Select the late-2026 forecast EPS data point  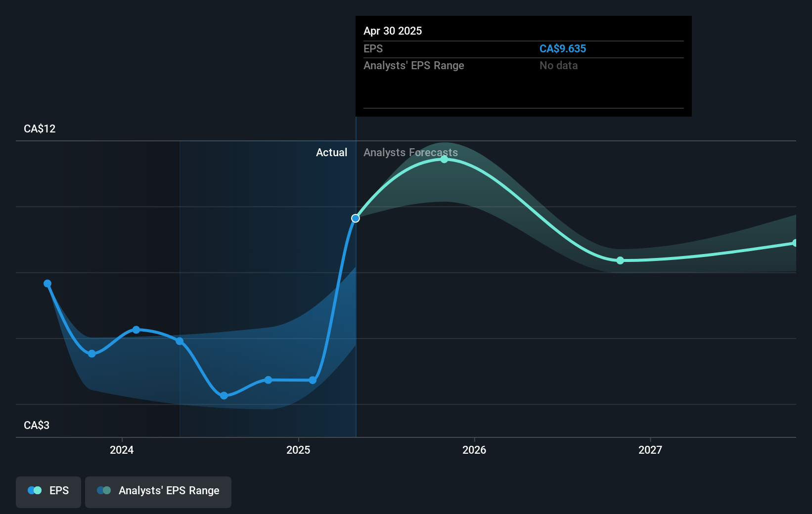point(620,260)
